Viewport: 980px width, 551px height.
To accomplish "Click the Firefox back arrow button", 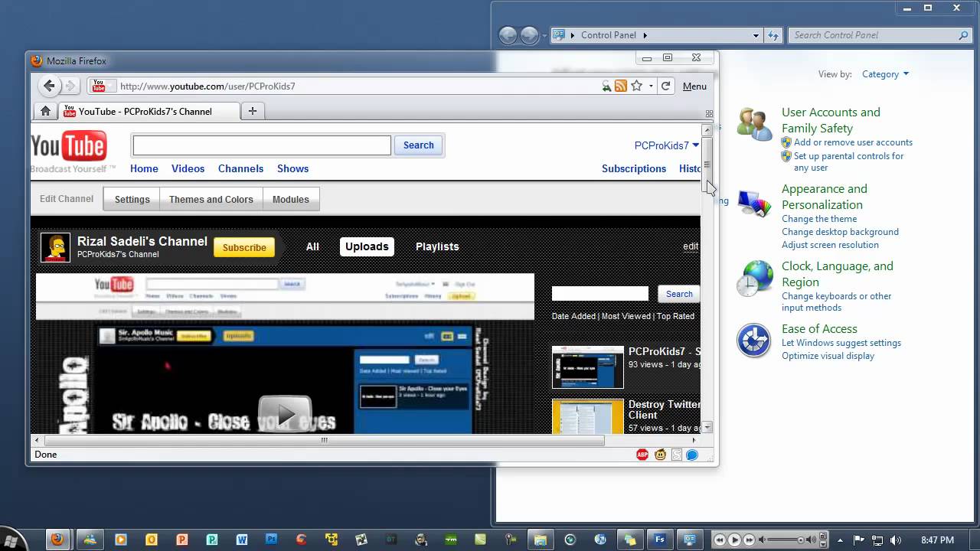I will tap(49, 86).
